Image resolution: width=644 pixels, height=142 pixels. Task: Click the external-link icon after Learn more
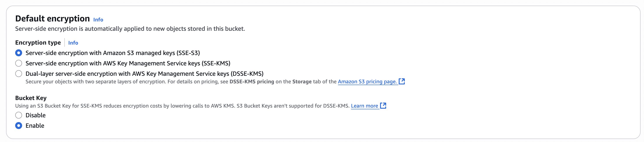(x=383, y=106)
